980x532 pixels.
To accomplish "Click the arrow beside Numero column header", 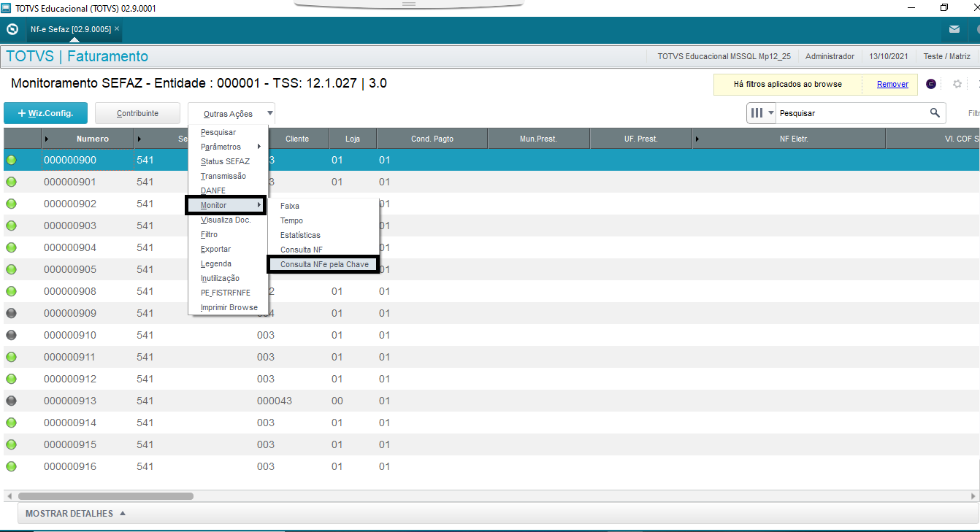I will pyautogui.click(x=47, y=139).
